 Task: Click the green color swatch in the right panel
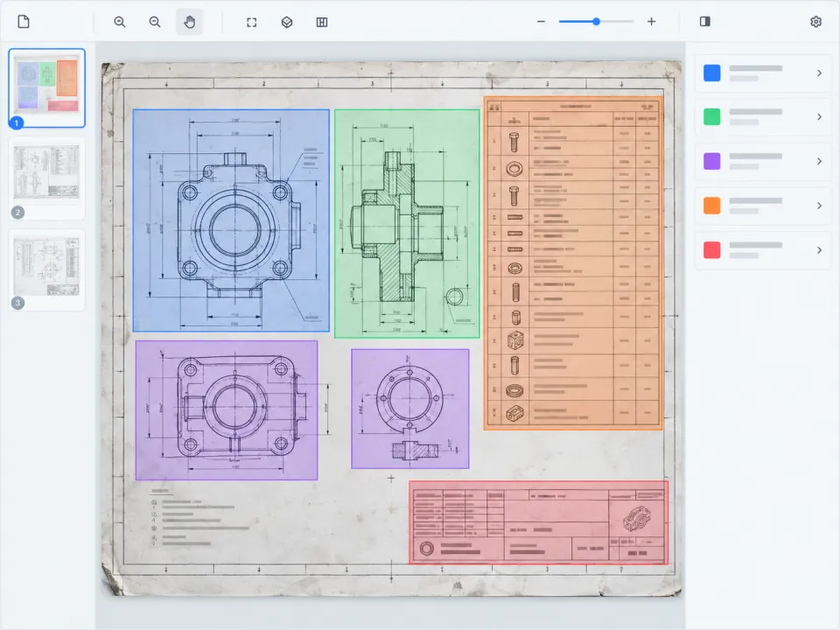[x=712, y=116]
